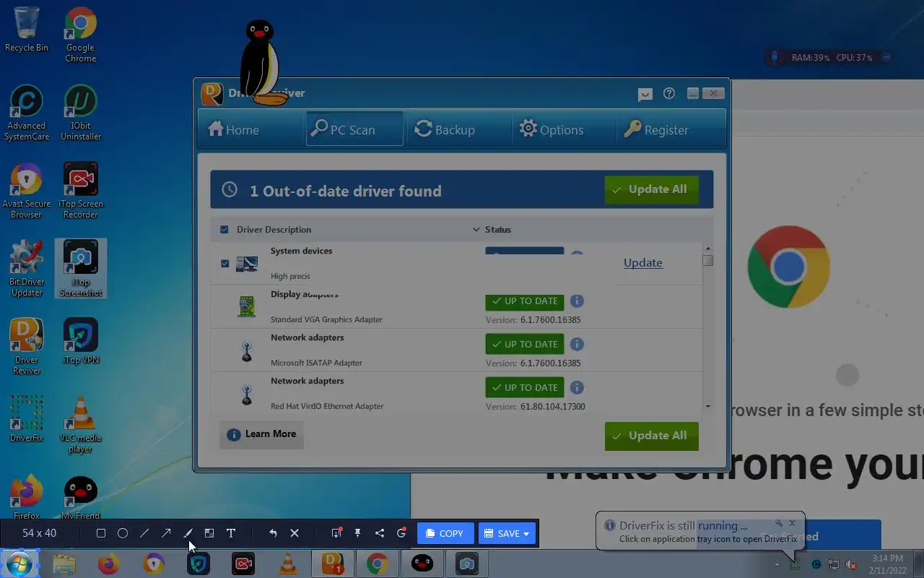Open Driver Reviver help question mark icon

click(x=669, y=93)
